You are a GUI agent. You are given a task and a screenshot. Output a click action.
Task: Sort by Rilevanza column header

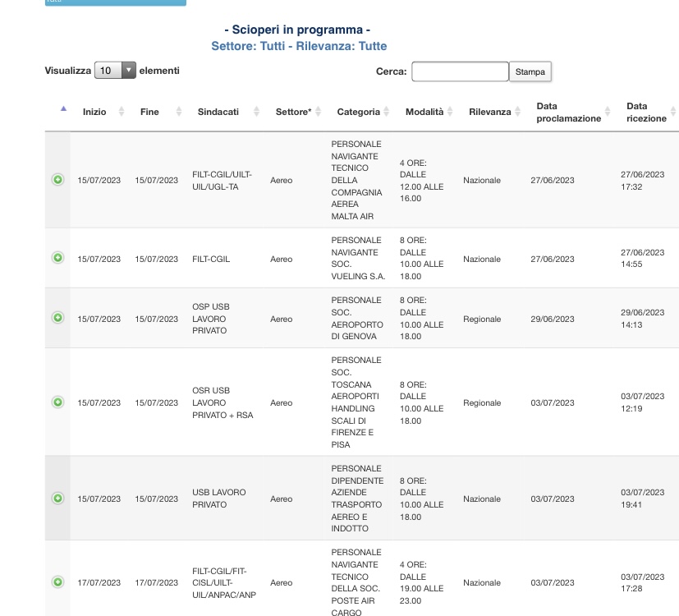point(490,112)
